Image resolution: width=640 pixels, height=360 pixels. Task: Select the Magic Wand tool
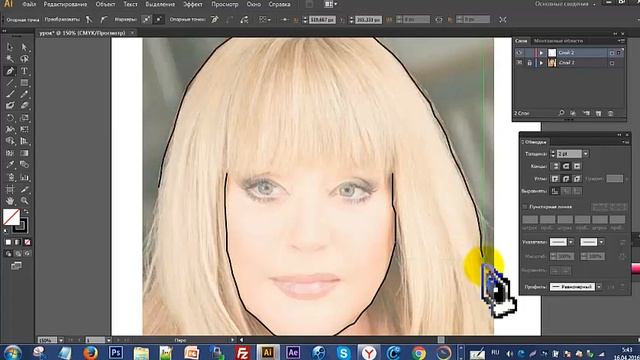10,59
